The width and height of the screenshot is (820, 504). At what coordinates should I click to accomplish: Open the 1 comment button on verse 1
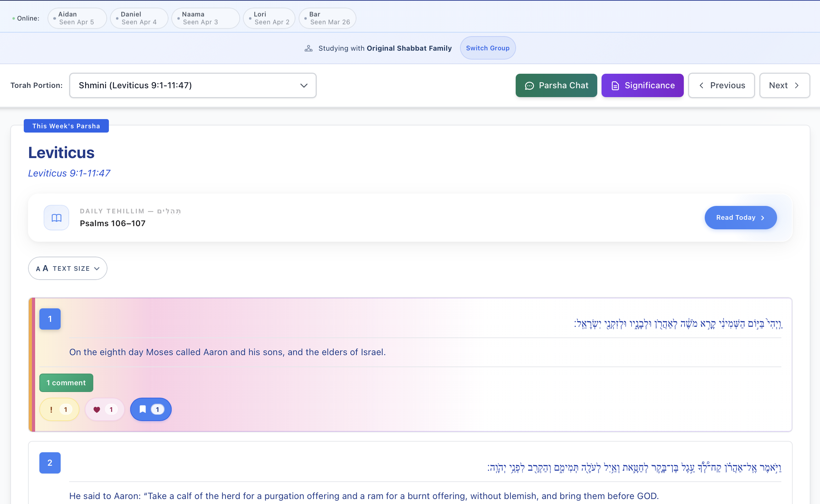(66, 383)
